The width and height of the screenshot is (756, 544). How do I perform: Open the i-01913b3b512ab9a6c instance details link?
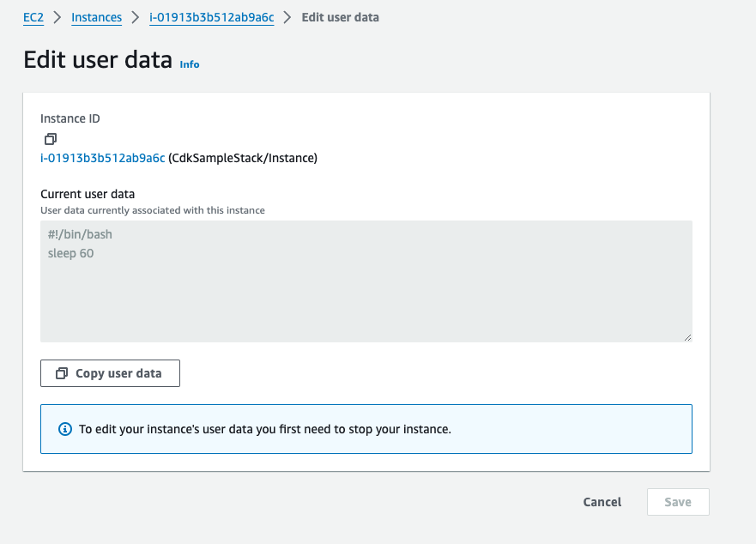click(103, 158)
